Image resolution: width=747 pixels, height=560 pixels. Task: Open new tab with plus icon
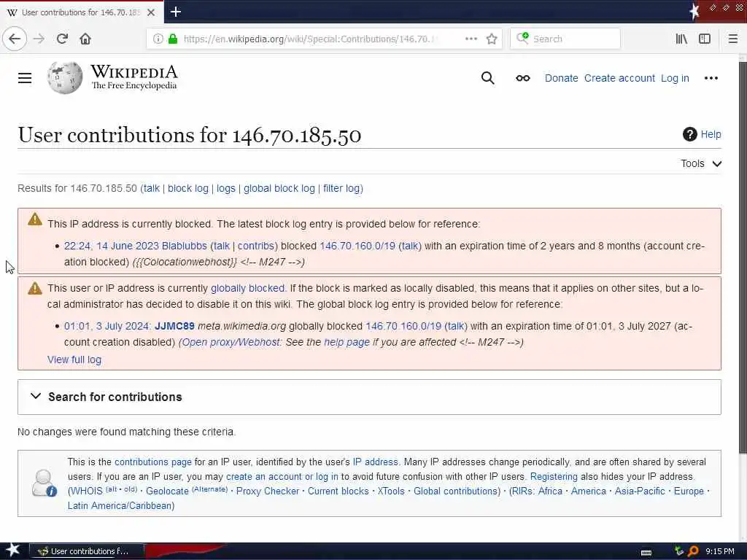tap(176, 12)
